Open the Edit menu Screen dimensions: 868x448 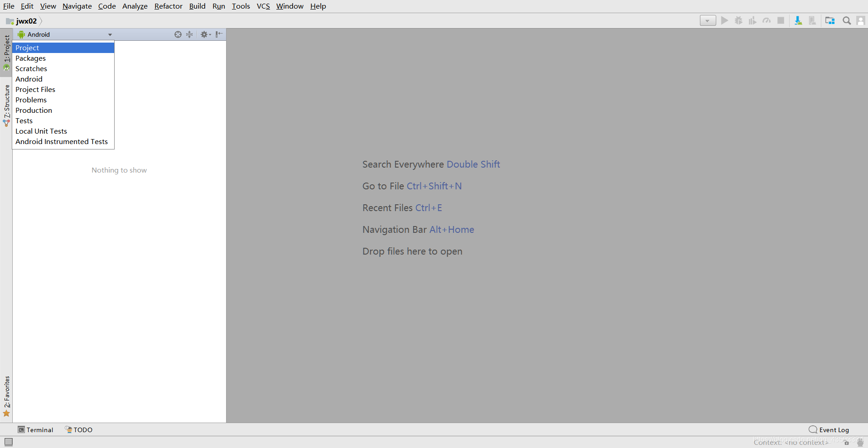[x=27, y=6]
